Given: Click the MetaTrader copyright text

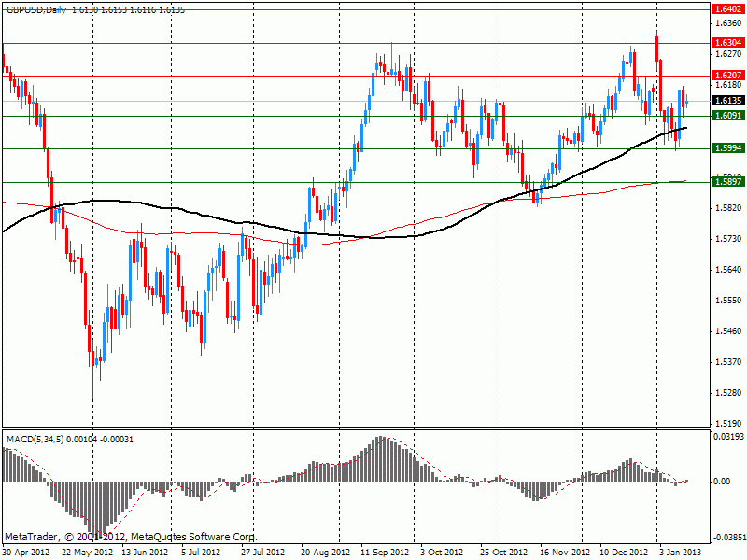Looking at the screenshot, I should [131, 538].
